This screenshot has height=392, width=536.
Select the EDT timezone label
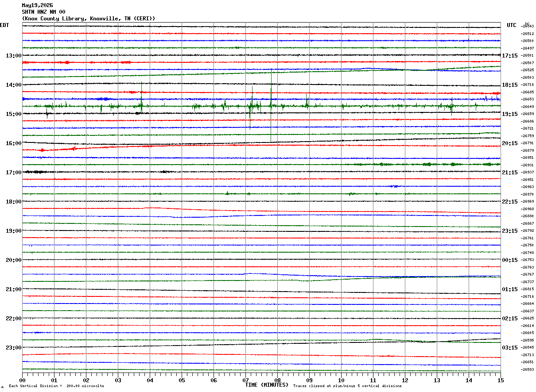click(4, 25)
